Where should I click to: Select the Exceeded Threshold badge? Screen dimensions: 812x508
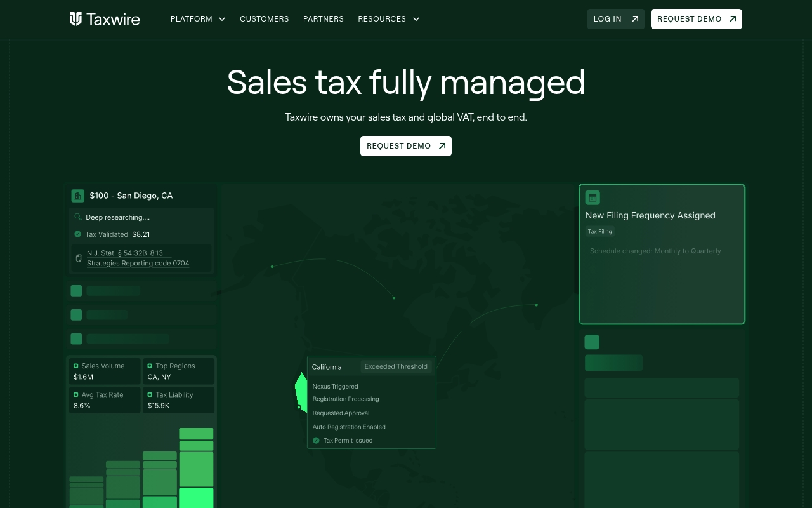396,366
